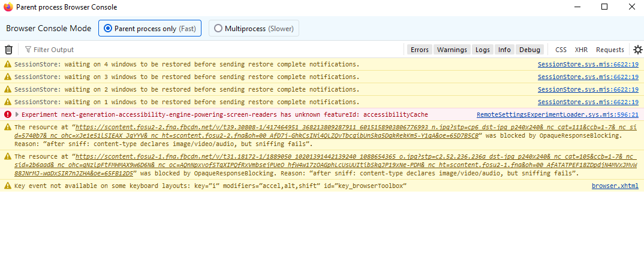Open RemoteSettingsExperimentLoader.sys.mjs:596:21 source link
The height and width of the screenshot is (273, 644).
point(557,115)
